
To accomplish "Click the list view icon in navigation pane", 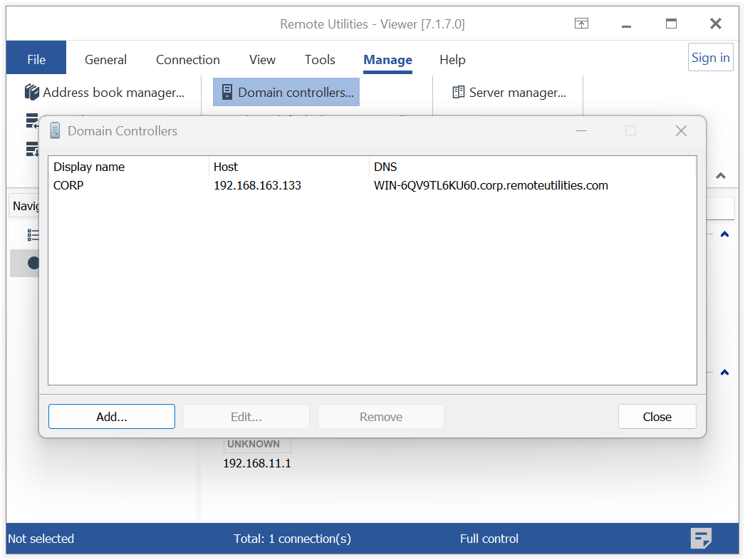I will coord(33,234).
